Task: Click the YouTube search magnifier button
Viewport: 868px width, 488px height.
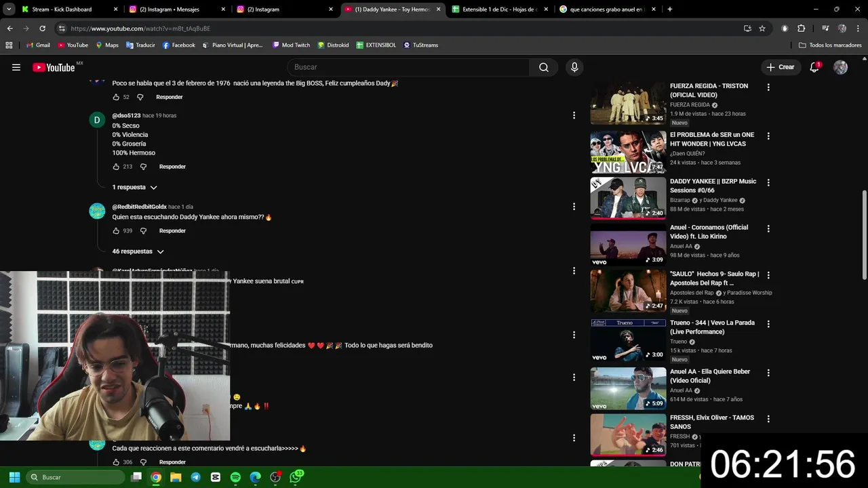Action: click(x=544, y=67)
